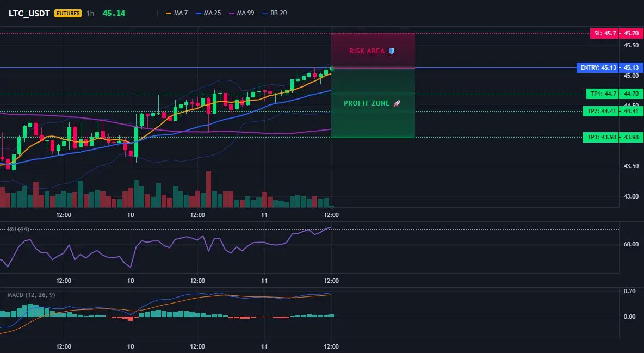Toggle the BB 20 legend entry
The width and height of the screenshot is (644, 353).
tap(275, 13)
